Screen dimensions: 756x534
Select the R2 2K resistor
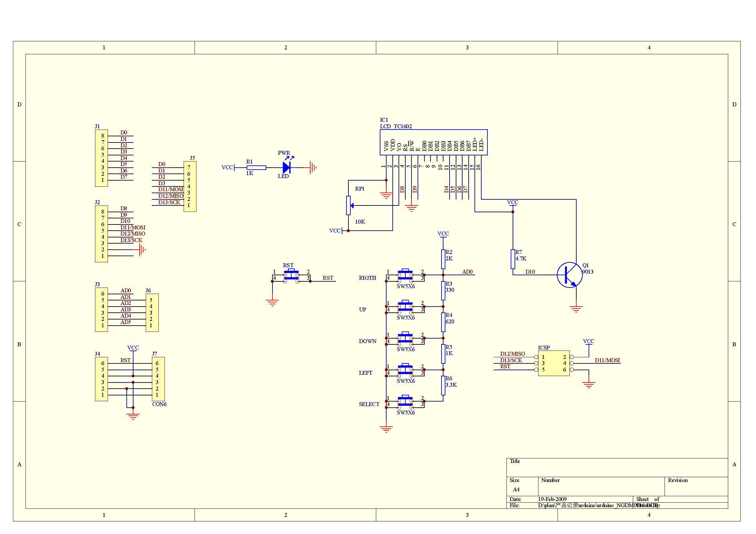point(443,259)
